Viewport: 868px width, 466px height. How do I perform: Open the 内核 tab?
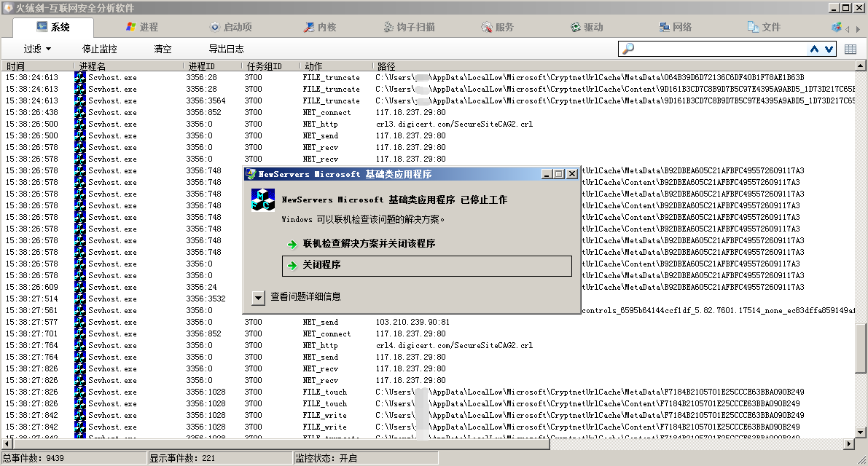(320, 27)
